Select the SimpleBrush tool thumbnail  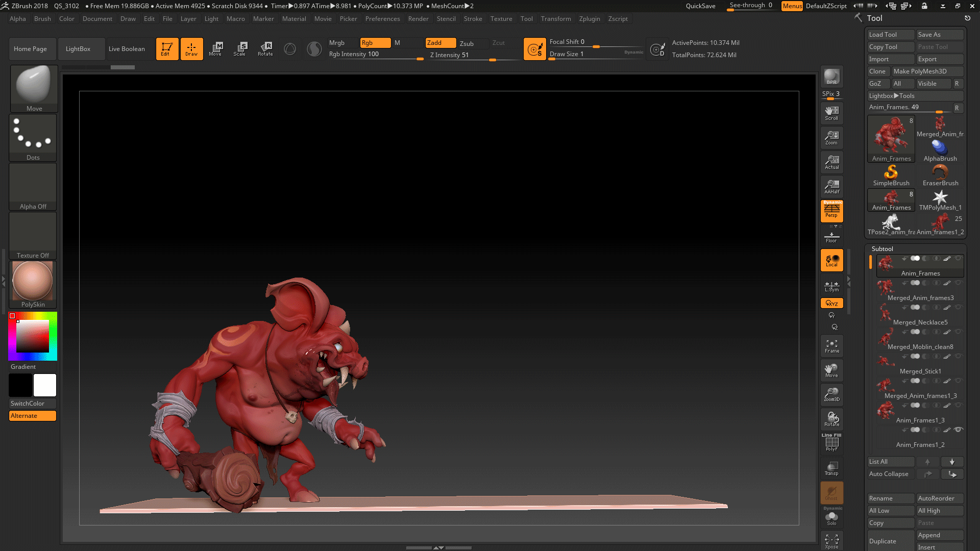(x=891, y=176)
